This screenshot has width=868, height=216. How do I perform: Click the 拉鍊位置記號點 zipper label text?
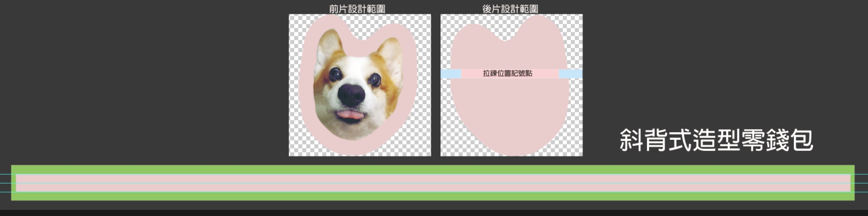pyautogui.click(x=508, y=73)
